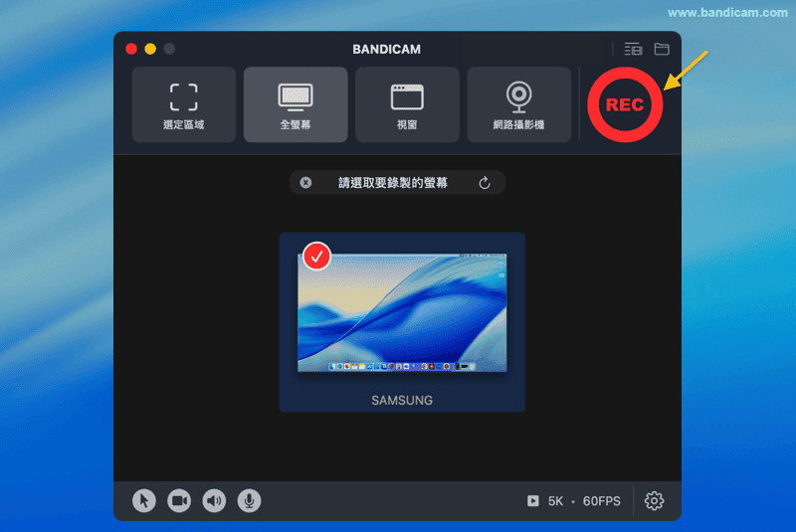Toggle webcam overlay camera icon

click(179, 501)
